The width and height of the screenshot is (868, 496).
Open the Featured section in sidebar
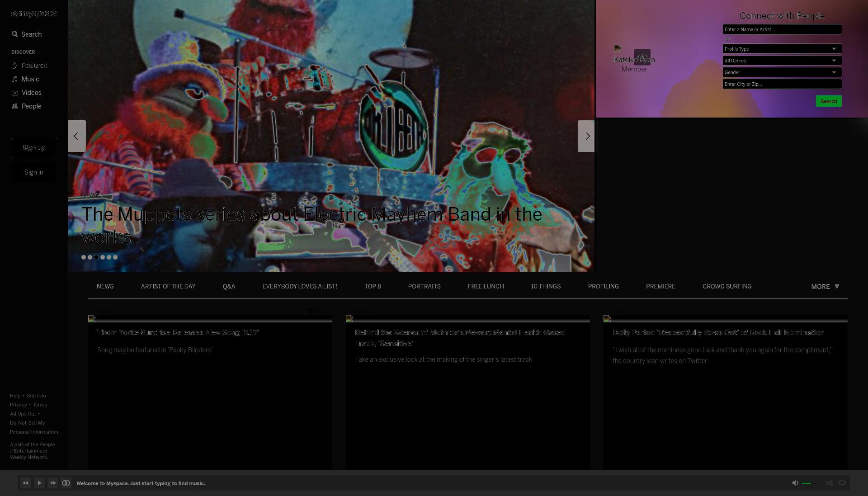click(x=29, y=66)
